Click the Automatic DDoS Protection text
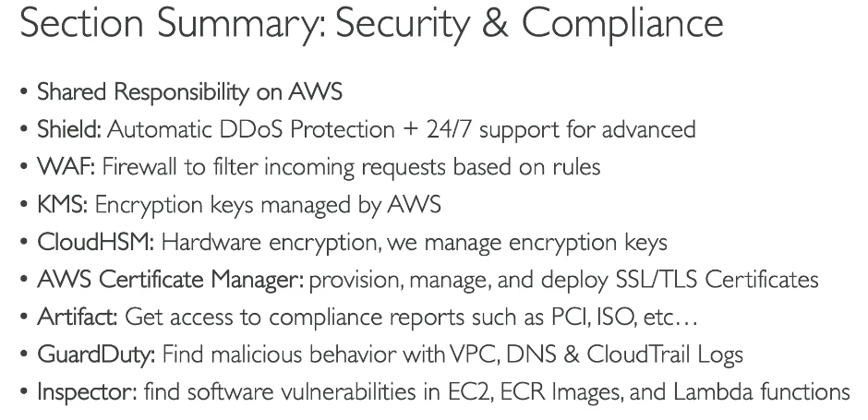Screen dimensions: 868x420 point(251,129)
